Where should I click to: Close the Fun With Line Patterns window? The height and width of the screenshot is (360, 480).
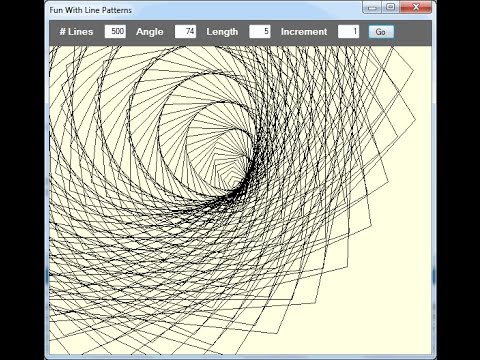[416, 7]
